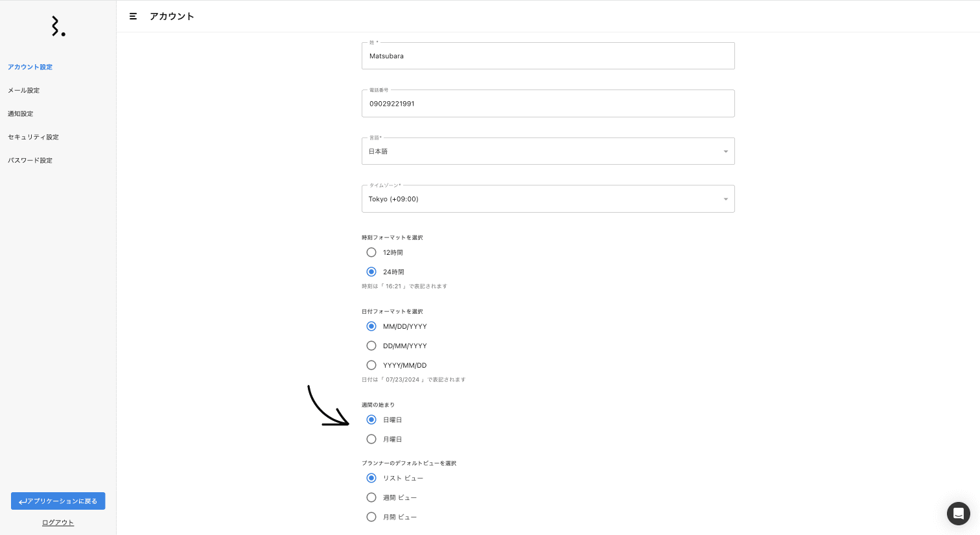Image resolution: width=980 pixels, height=535 pixels.
Task: Click the アプリケーションに戻る button
Action: (x=58, y=501)
